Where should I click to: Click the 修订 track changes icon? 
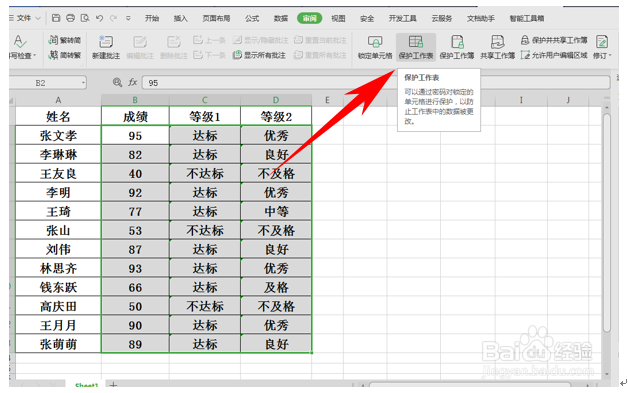point(602,41)
